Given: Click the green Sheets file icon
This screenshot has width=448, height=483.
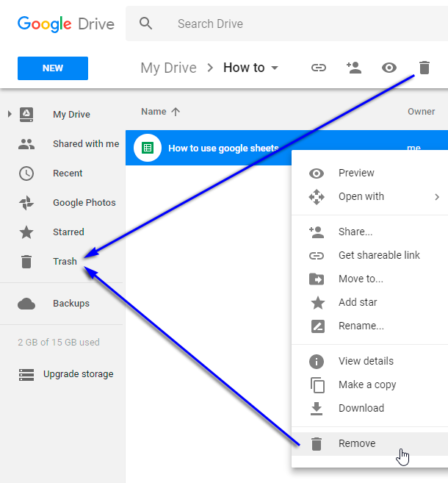Looking at the screenshot, I should click(148, 148).
